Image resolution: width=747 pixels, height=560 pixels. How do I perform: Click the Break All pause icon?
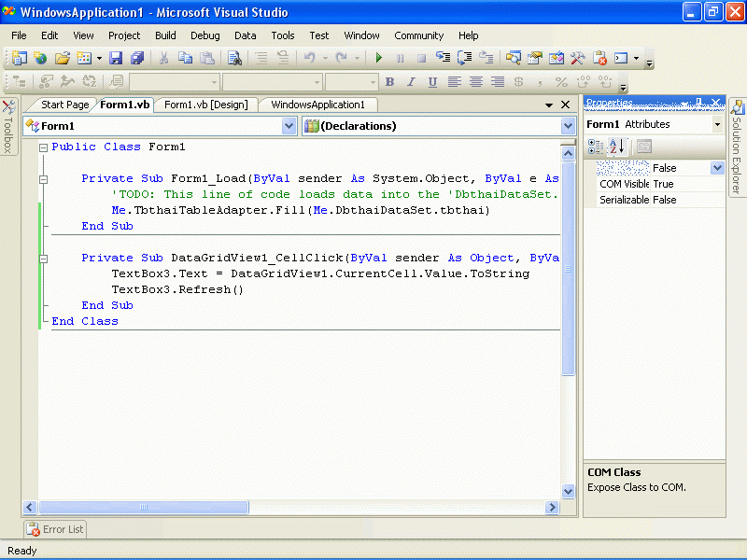(401, 58)
